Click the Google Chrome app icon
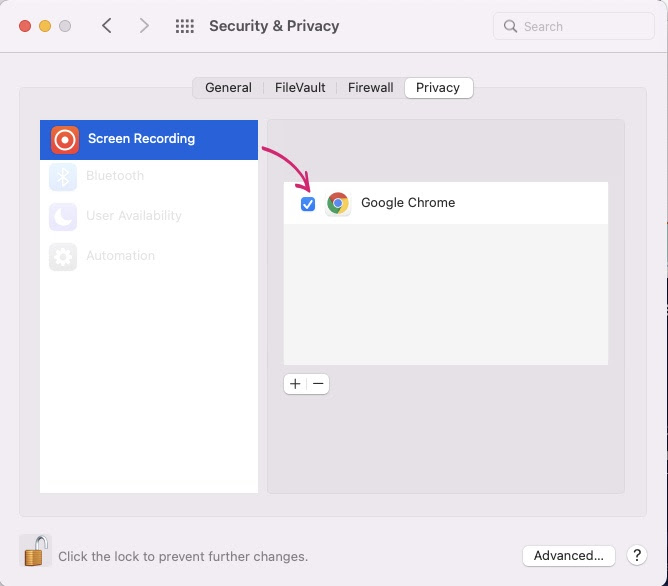This screenshot has width=668, height=586. (338, 204)
